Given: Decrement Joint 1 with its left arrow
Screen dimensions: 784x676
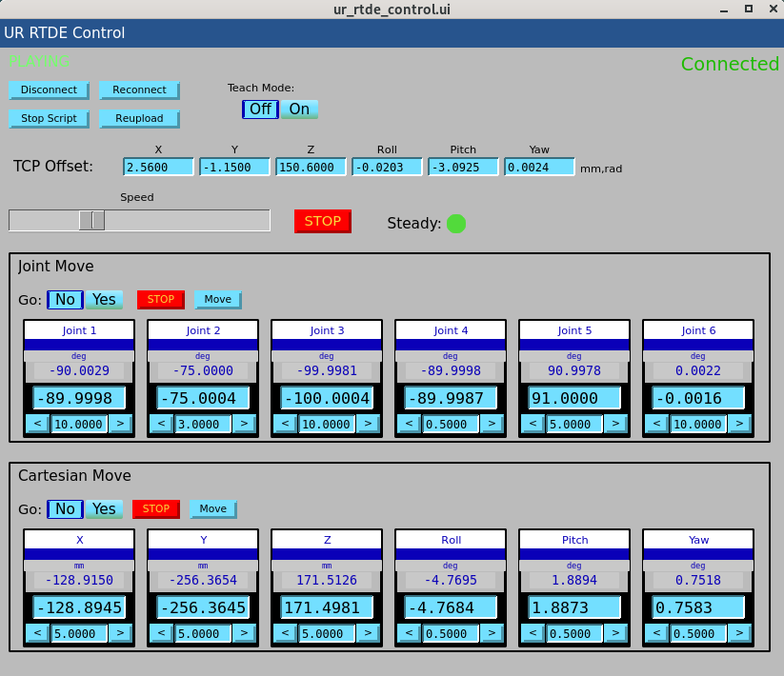Looking at the screenshot, I should 37,424.
